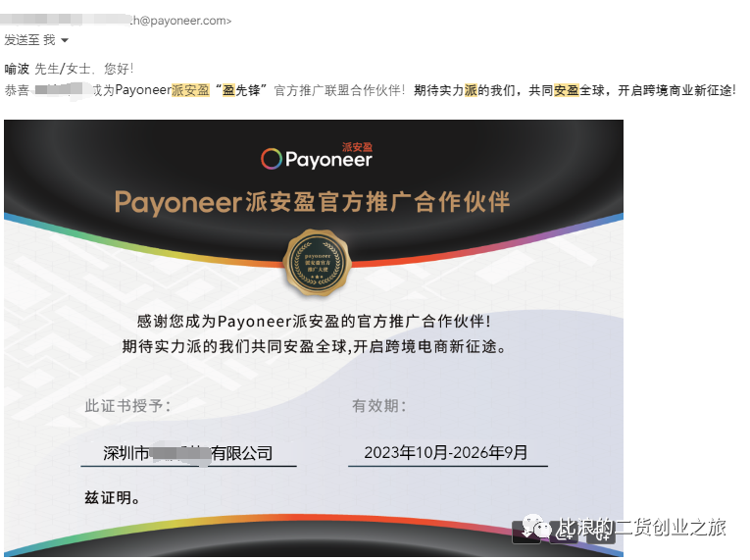Viewport: 750px width, 560px height.
Task: Click the Payoneer ring logo in certificate
Action: tap(272, 159)
